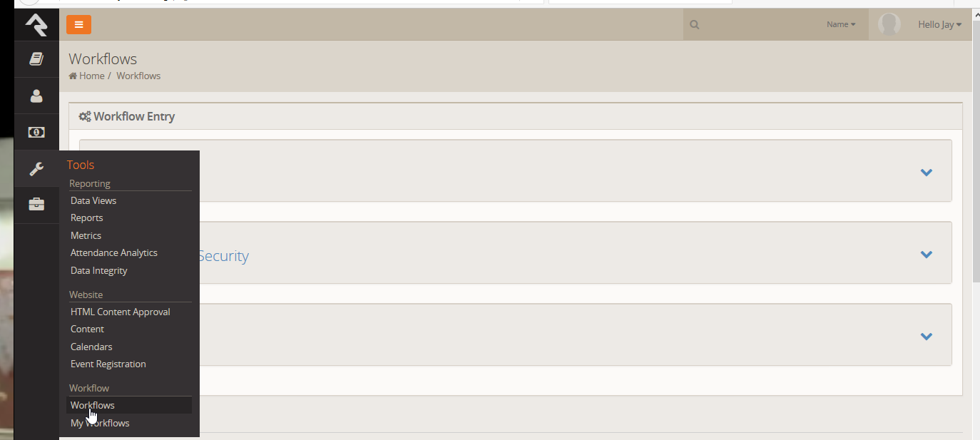The image size is (980, 440).
Task: Open the Finance money icon in sidebar
Action: coord(36,132)
